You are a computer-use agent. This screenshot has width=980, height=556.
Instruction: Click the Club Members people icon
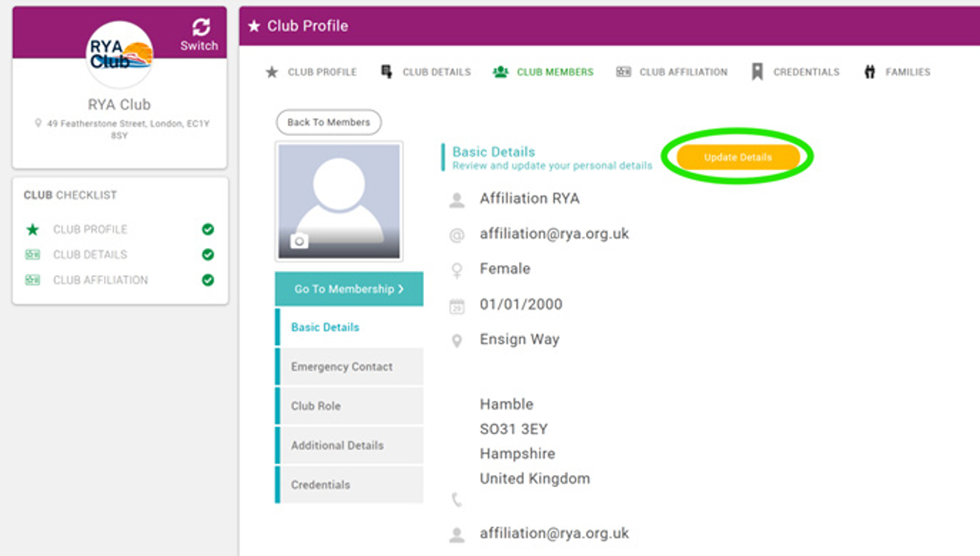tap(500, 72)
